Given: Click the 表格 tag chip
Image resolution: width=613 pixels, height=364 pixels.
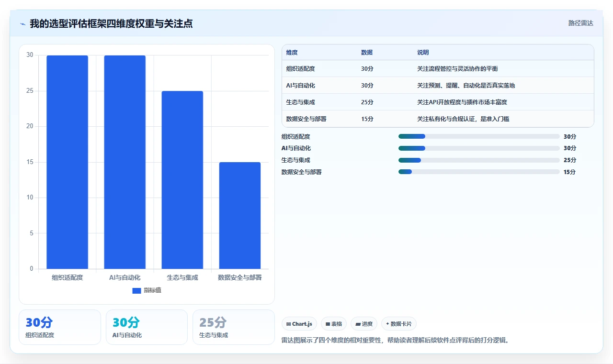Looking at the screenshot, I should 334,324.
